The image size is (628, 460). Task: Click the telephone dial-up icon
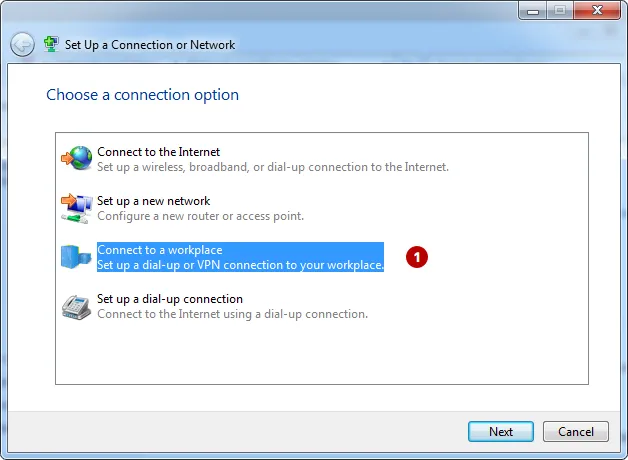[x=76, y=307]
